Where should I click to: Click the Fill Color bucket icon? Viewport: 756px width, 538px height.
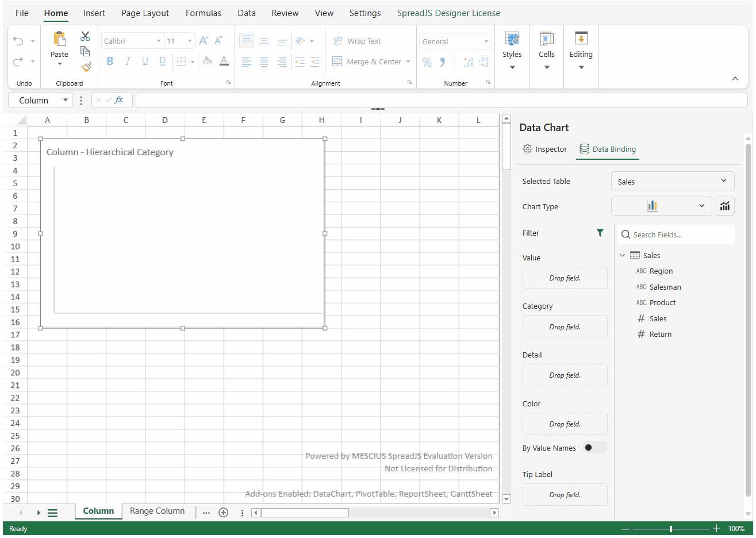click(x=208, y=61)
